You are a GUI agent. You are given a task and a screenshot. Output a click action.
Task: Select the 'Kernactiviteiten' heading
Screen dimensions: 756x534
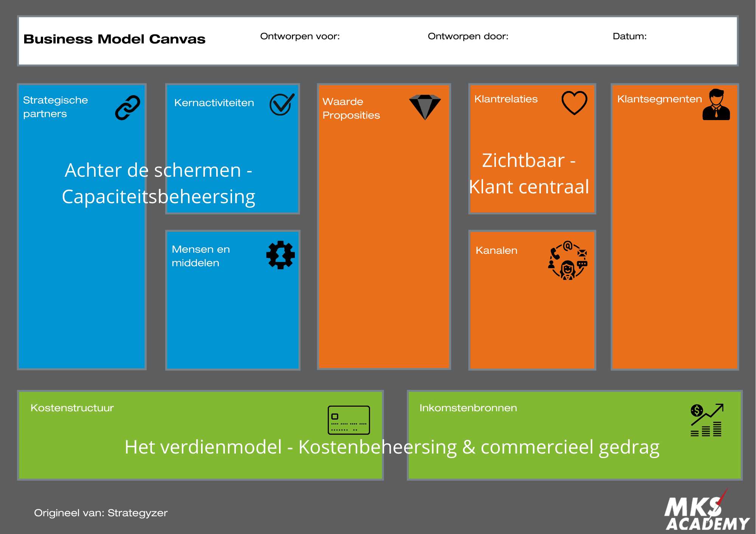pos(214,103)
